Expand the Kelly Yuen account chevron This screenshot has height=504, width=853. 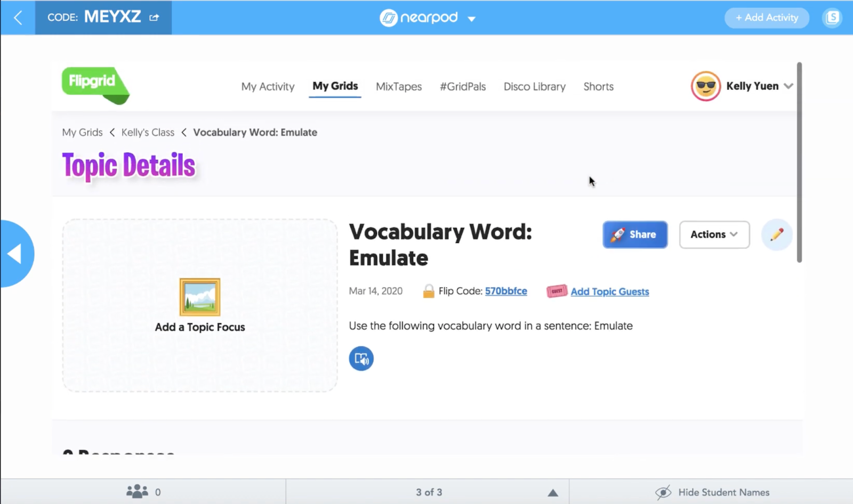click(788, 86)
